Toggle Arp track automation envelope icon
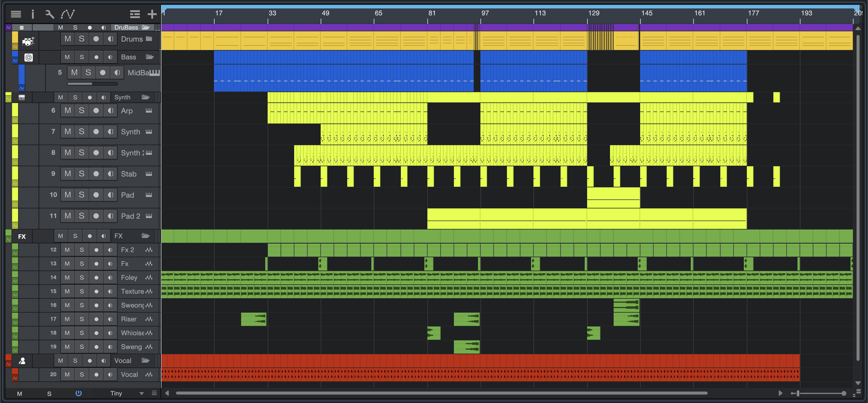 pyautogui.click(x=15, y=120)
